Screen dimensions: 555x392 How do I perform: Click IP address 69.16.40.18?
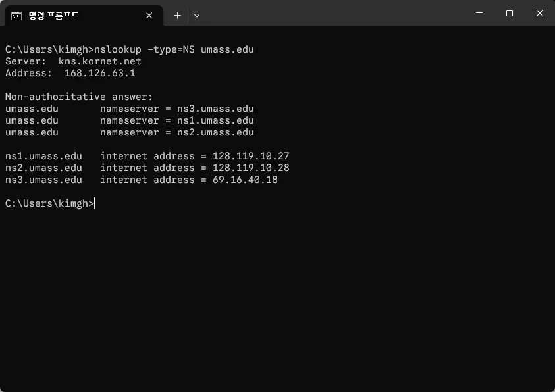coord(245,180)
